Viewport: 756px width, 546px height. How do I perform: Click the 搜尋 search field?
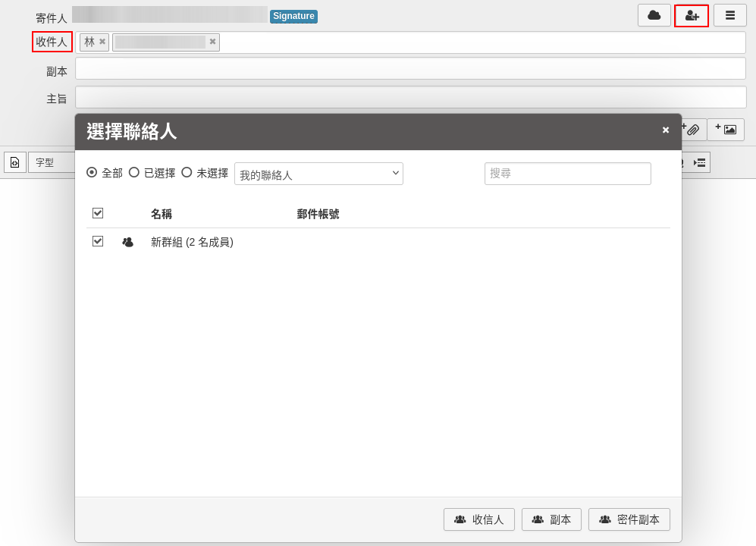tap(567, 174)
